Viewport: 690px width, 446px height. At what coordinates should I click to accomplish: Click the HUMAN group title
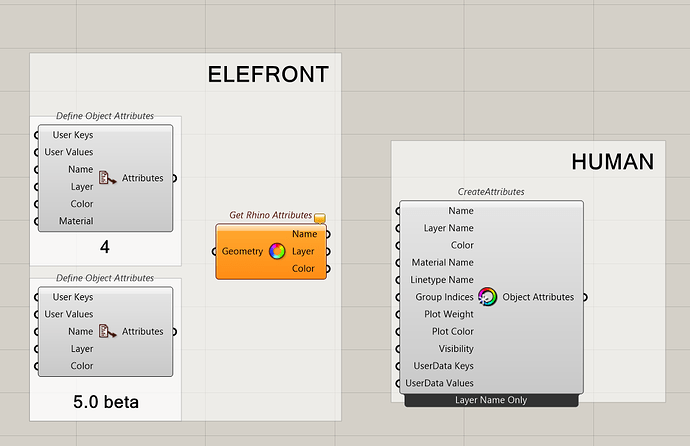pyautogui.click(x=613, y=161)
